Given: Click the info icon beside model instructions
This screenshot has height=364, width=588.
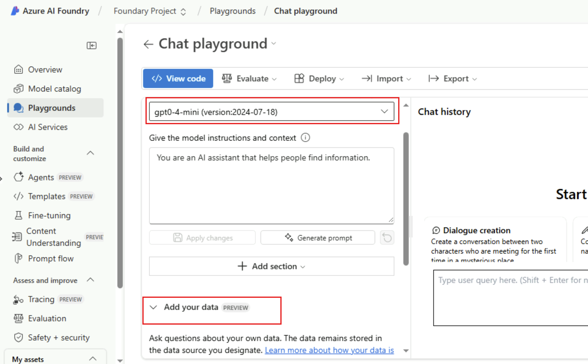Looking at the screenshot, I should tap(305, 138).
